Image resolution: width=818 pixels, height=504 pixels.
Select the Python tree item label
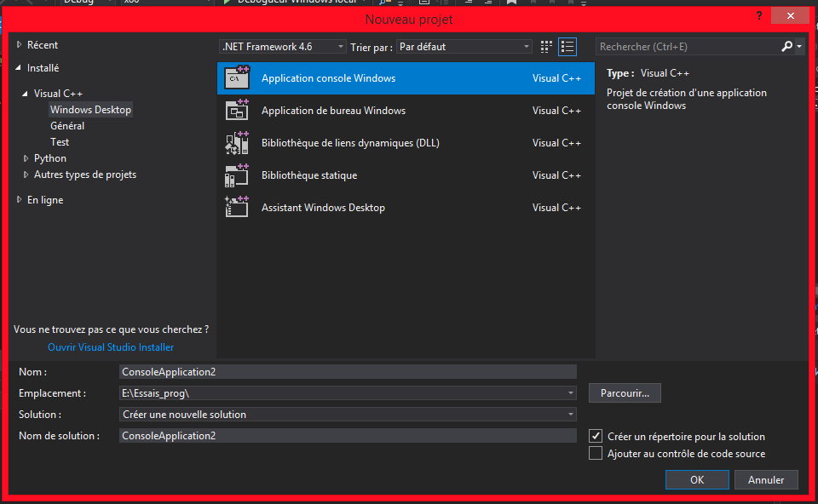coord(50,157)
